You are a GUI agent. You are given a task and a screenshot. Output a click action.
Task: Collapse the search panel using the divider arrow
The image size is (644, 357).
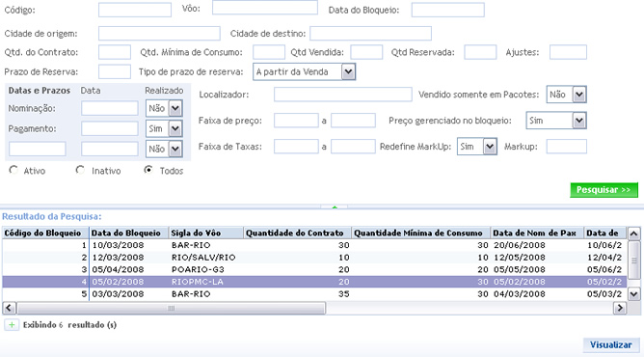click(335, 207)
